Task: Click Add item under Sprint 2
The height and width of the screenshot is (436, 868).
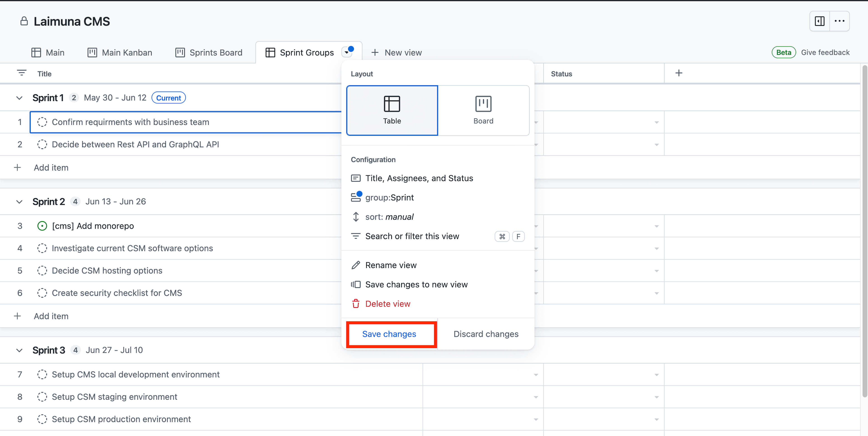Action: pos(51,315)
